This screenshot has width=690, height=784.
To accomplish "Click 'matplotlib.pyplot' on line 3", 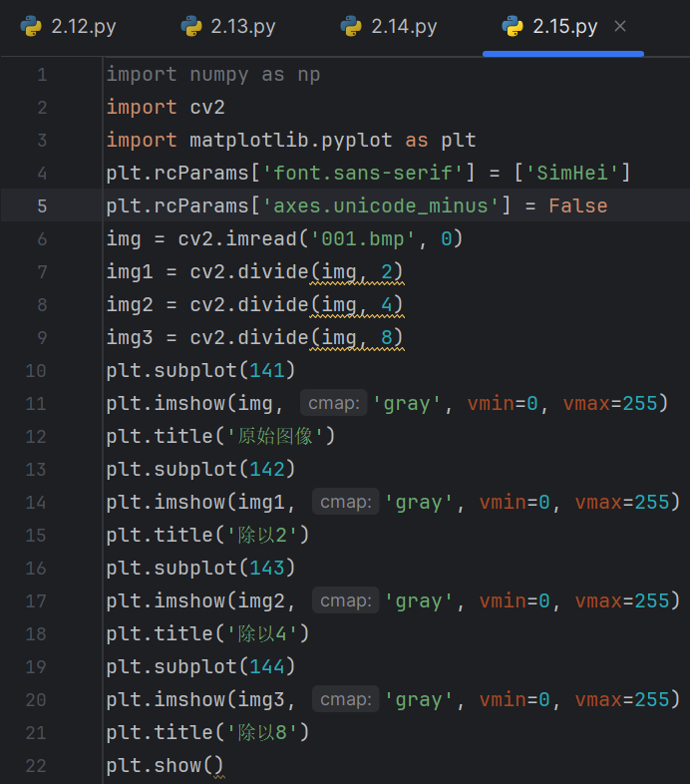I will [x=291, y=141].
